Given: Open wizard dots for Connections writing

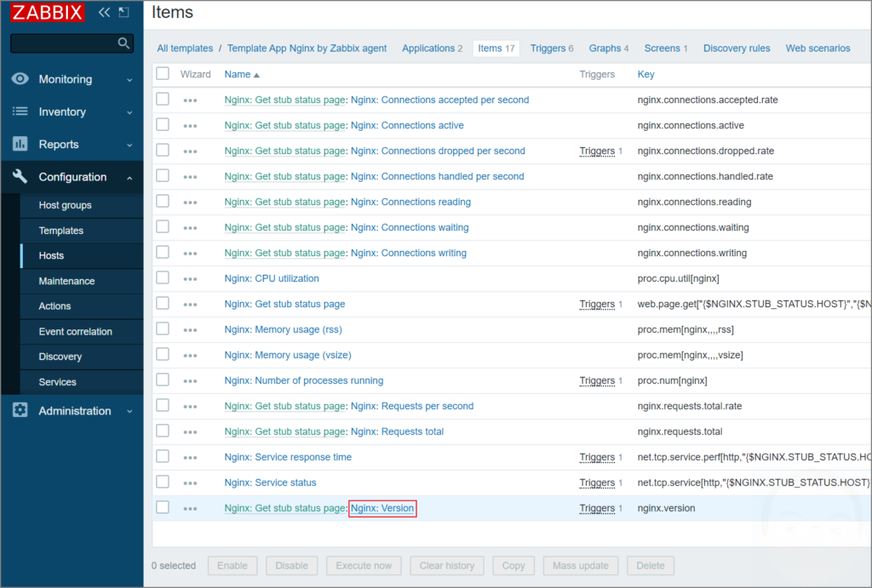Looking at the screenshot, I should 190,254.
